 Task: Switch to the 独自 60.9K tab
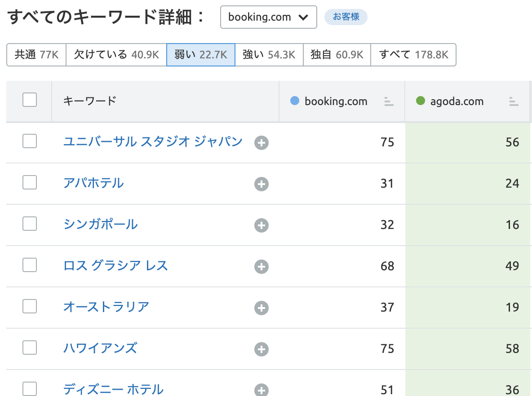click(x=337, y=55)
